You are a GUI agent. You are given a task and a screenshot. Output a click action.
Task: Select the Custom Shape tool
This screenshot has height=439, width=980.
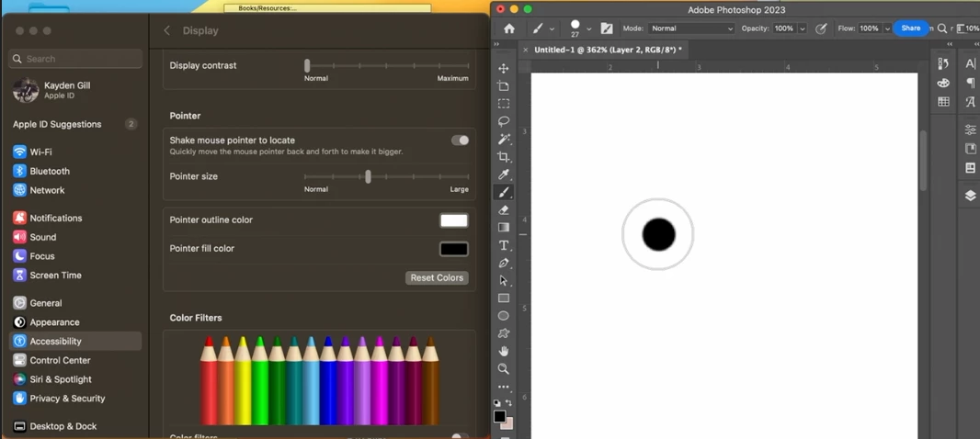[x=503, y=333]
